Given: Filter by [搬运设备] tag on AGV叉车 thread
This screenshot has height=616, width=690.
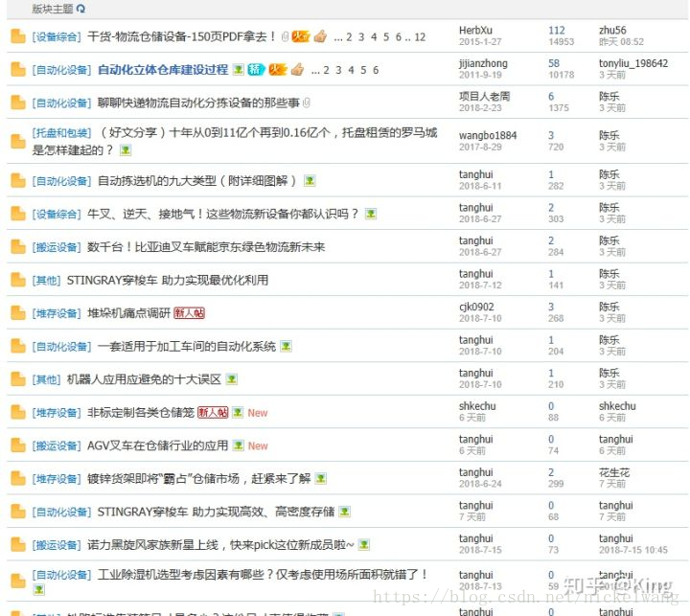Looking at the screenshot, I should click(57, 445).
